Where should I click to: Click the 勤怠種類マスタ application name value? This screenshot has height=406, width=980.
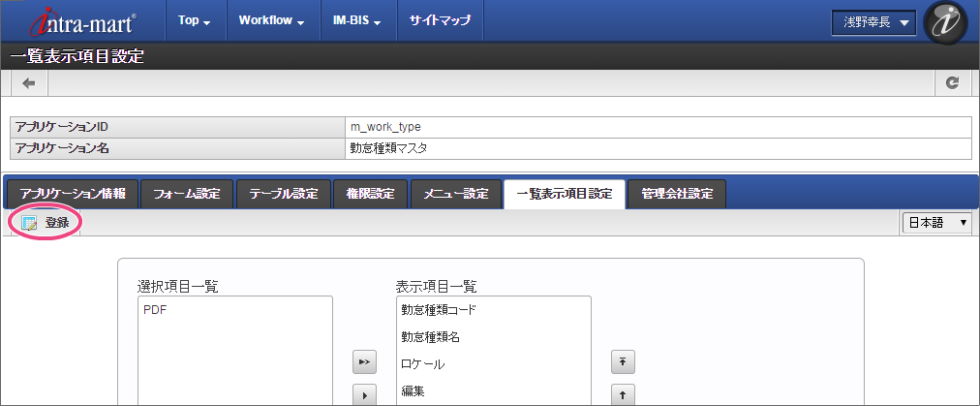(388, 148)
